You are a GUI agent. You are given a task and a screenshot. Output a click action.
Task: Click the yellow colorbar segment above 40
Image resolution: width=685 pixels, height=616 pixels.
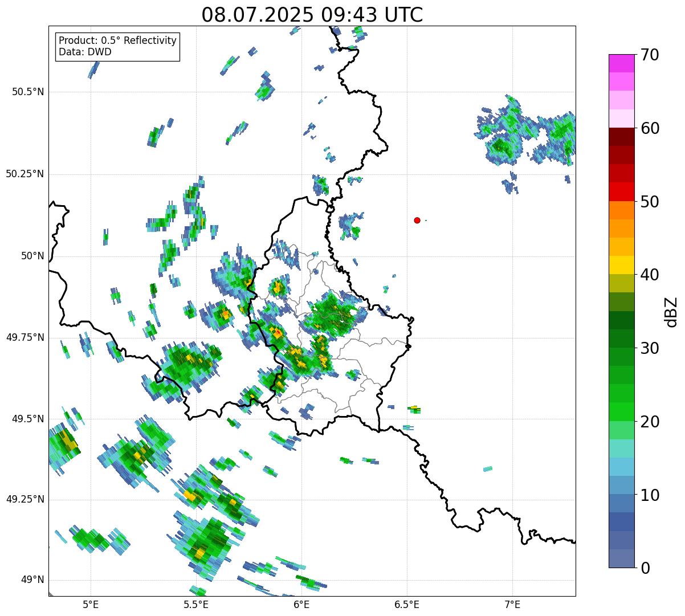pyautogui.click(x=622, y=265)
